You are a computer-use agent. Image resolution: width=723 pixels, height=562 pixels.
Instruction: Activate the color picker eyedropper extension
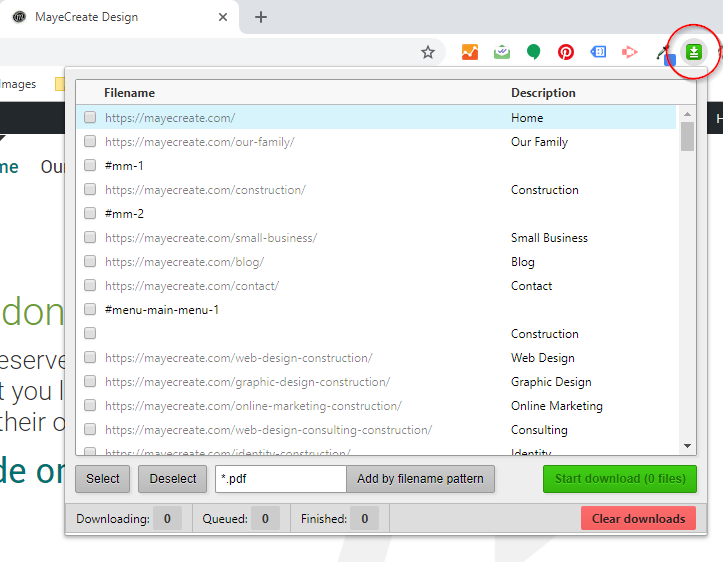pyautogui.click(x=665, y=54)
